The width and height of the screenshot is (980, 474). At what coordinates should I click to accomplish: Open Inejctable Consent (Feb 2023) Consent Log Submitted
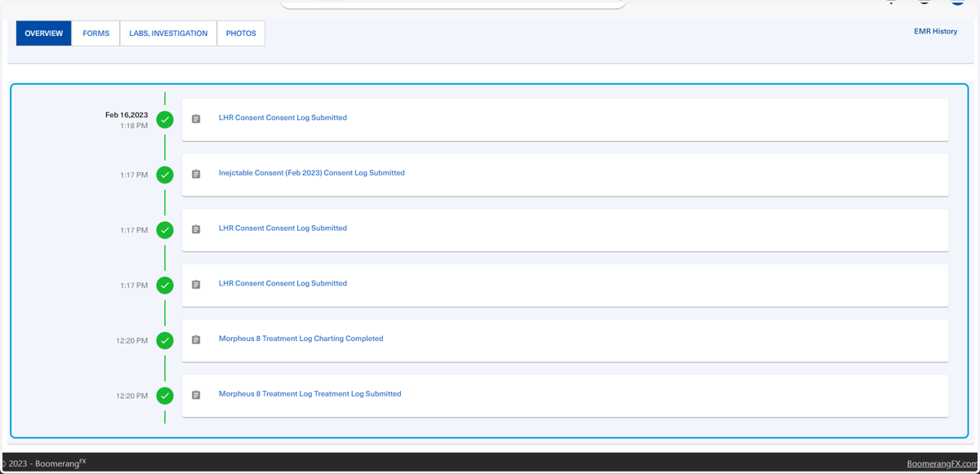point(312,173)
